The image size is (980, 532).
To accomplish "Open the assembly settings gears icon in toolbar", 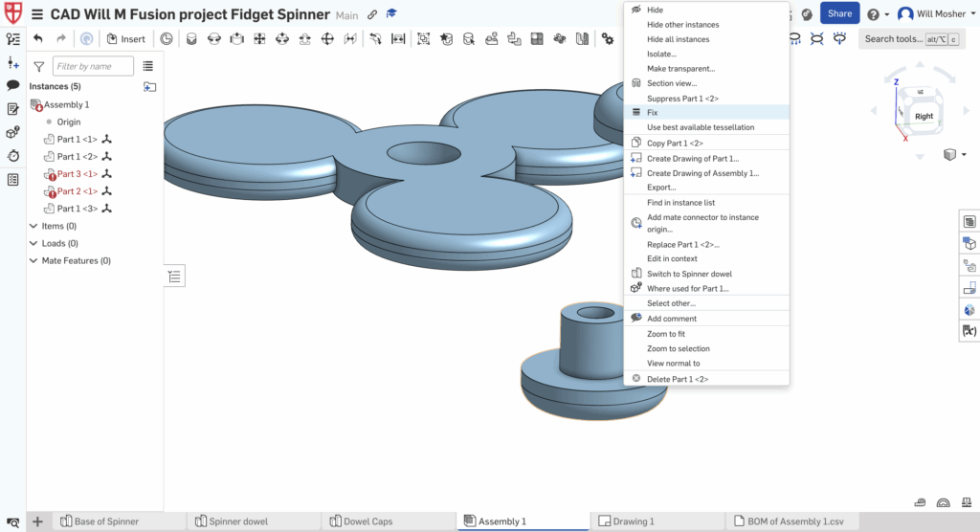I will pyautogui.click(x=607, y=39).
